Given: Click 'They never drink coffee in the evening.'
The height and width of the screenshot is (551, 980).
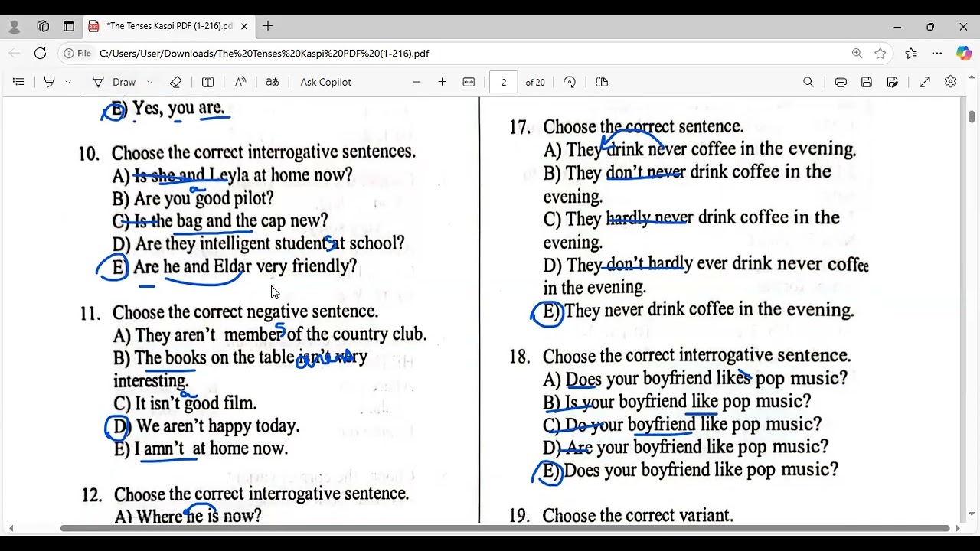Looking at the screenshot, I should tap(709, 310).
